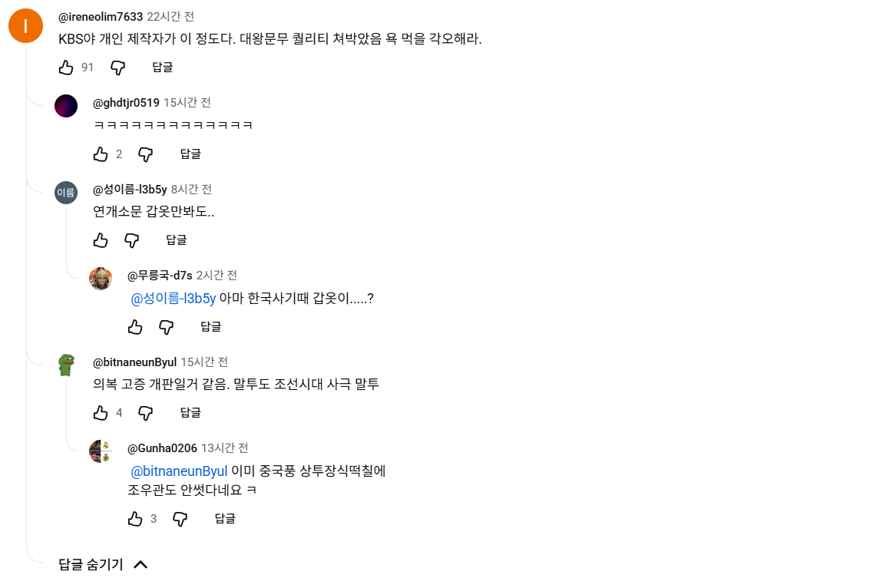The image size is (896, 588).
Task: Like the @성이름-l3b5y reply
Action: pos(101,240)
